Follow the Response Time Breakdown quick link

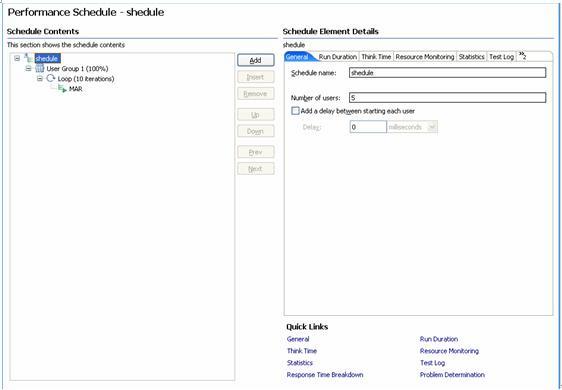[x=325, y=375]
